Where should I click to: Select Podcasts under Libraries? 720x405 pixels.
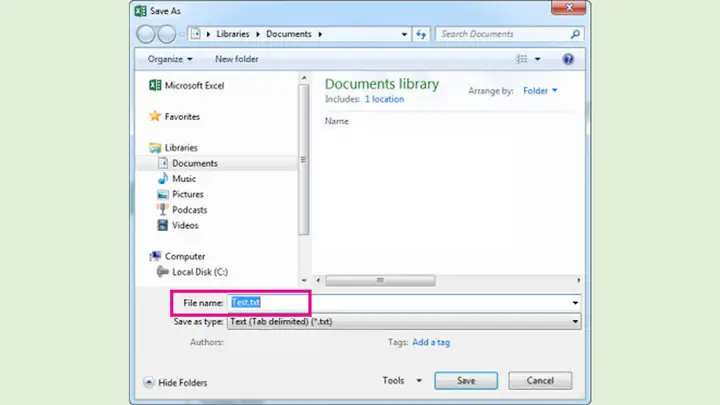pyautogui.click(x=189, y=210)
